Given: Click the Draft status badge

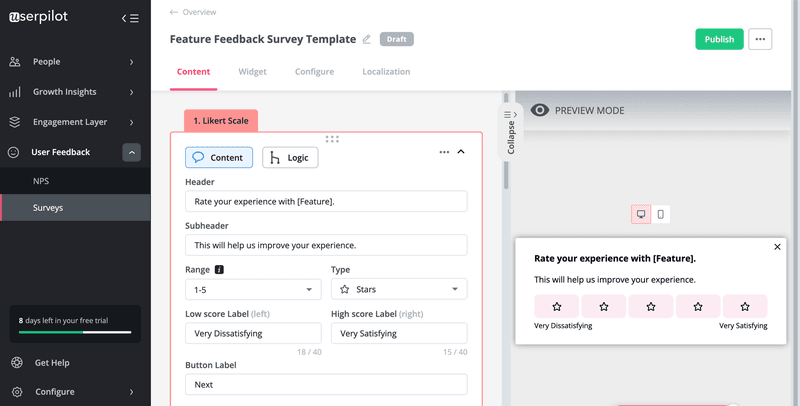Looking at the screenshot, I should click(396, 39).
